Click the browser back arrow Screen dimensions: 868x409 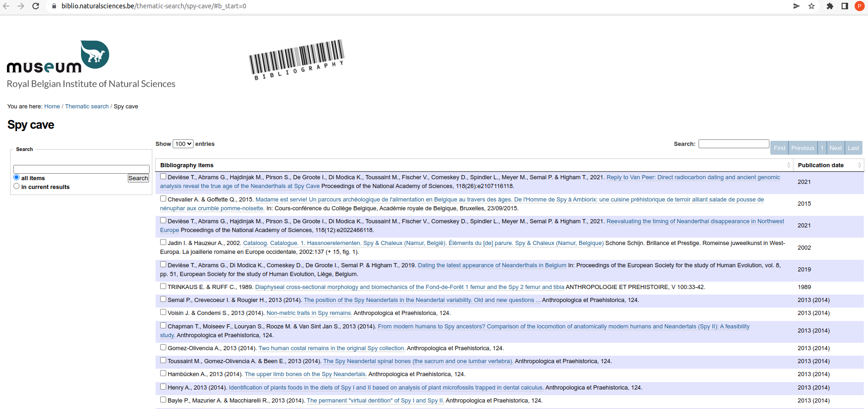[6, 6]
